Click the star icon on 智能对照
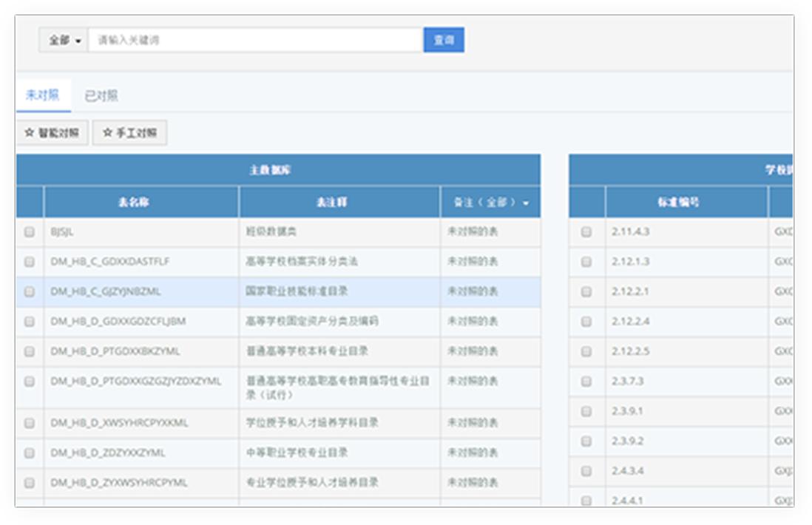Image resolution: width=812 pixels, height=525 pixels. (x=30, y=133)
